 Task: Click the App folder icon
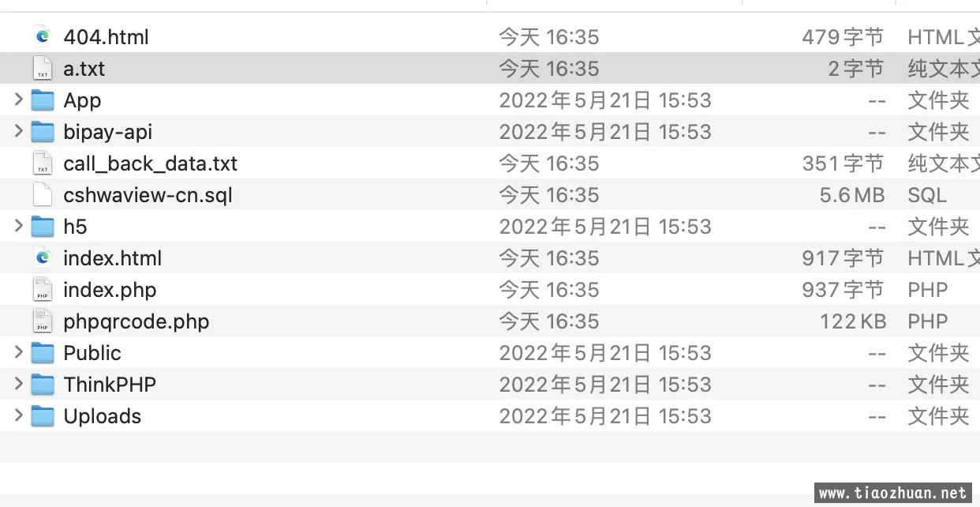(x=43, y=100)
